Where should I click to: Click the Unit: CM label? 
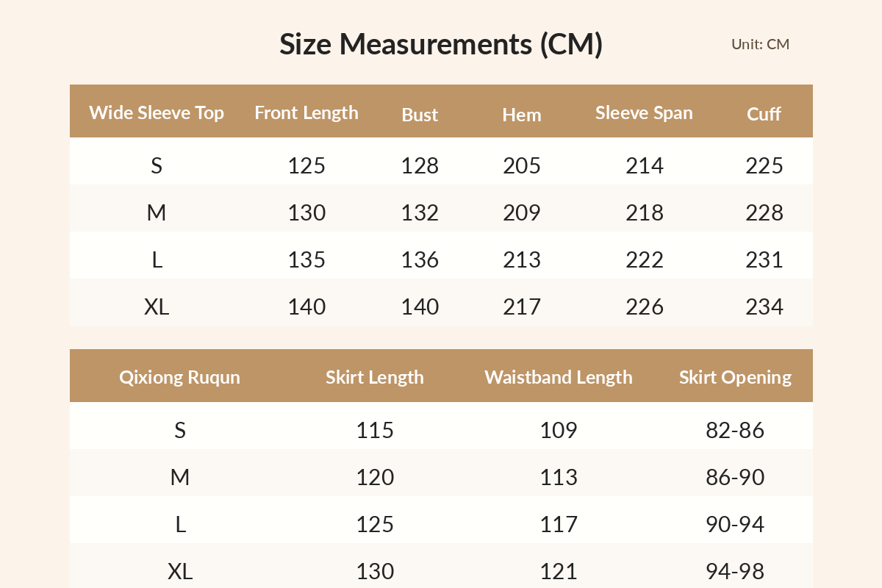click(760, 44)
